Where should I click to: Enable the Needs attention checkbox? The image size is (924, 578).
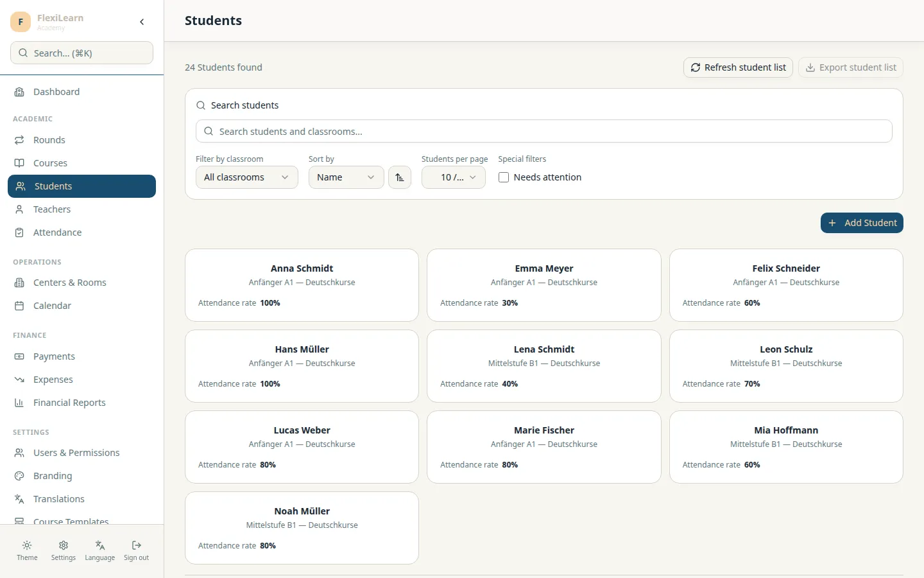tap(504, 177)
